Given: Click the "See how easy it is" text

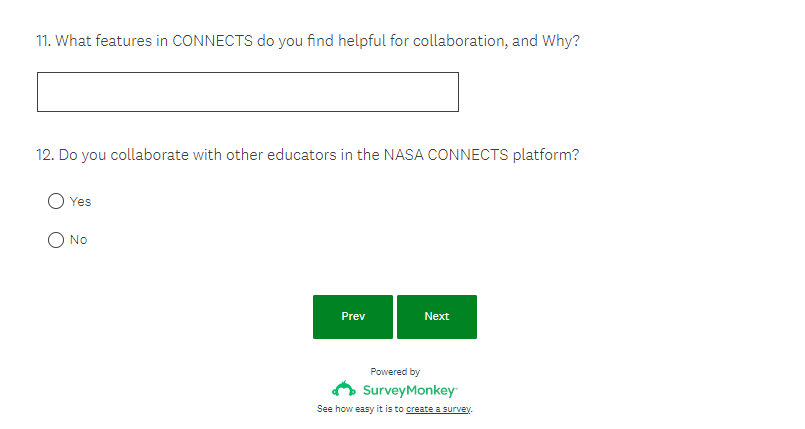Looking at the screenshot, I should click(x=360, y=409).
